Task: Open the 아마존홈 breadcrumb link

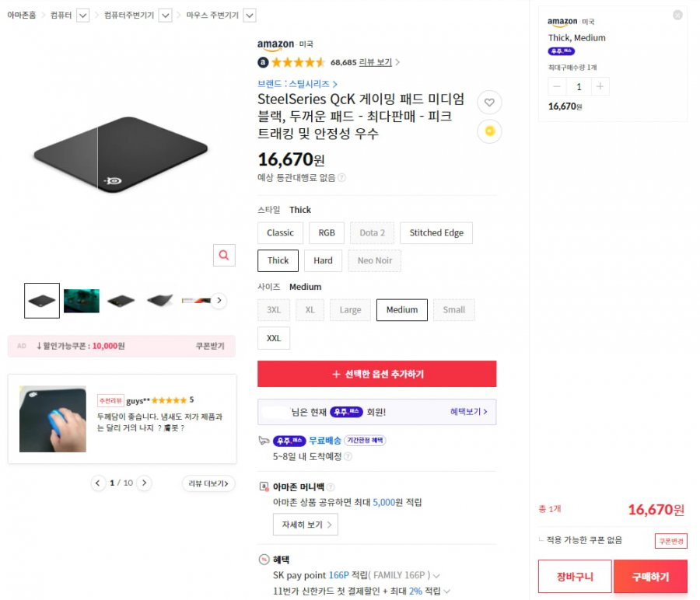Action: click(x=22, y=16)
